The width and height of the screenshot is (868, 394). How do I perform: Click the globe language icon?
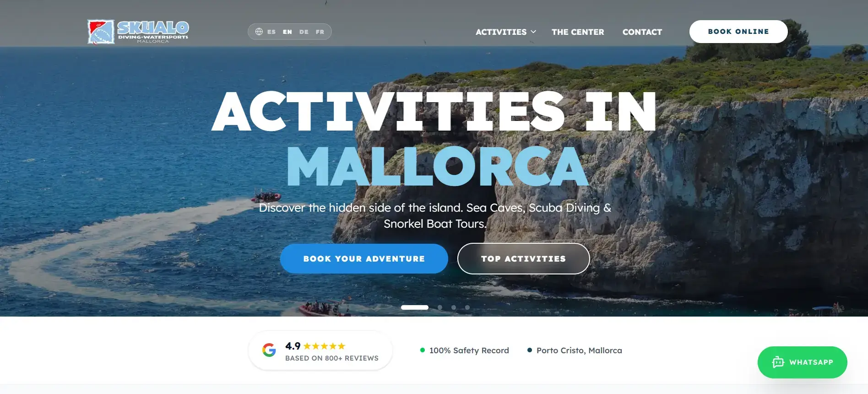coord(259,32)
